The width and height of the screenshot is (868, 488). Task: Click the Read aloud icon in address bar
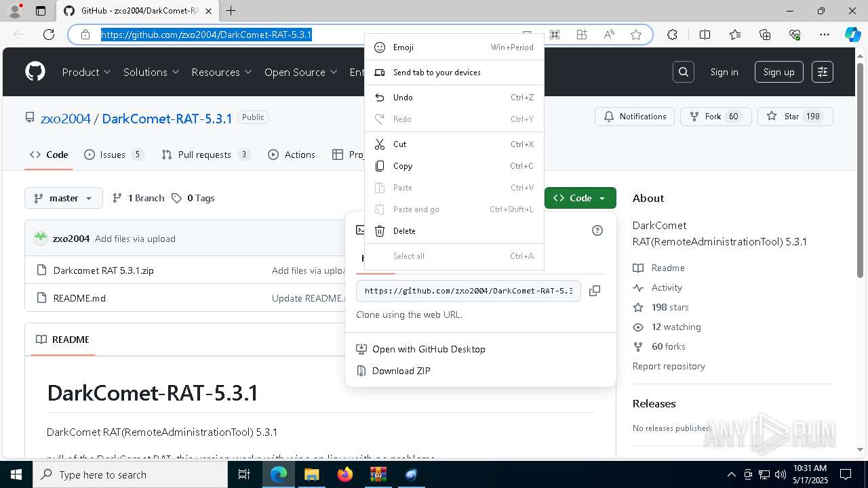[x=609, y=35]
